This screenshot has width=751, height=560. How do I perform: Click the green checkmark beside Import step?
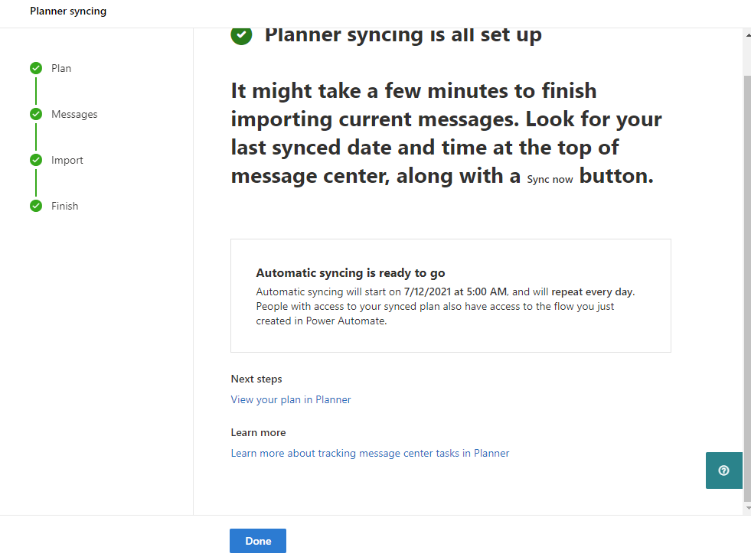[x=36, y=161]
